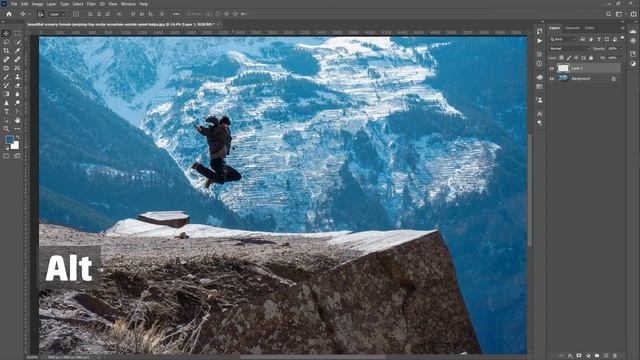Image resolution: width=640 pixels, height=360 pixels.
Task: Select the Rectangular Marquee tool
Action: coord(17,33)
